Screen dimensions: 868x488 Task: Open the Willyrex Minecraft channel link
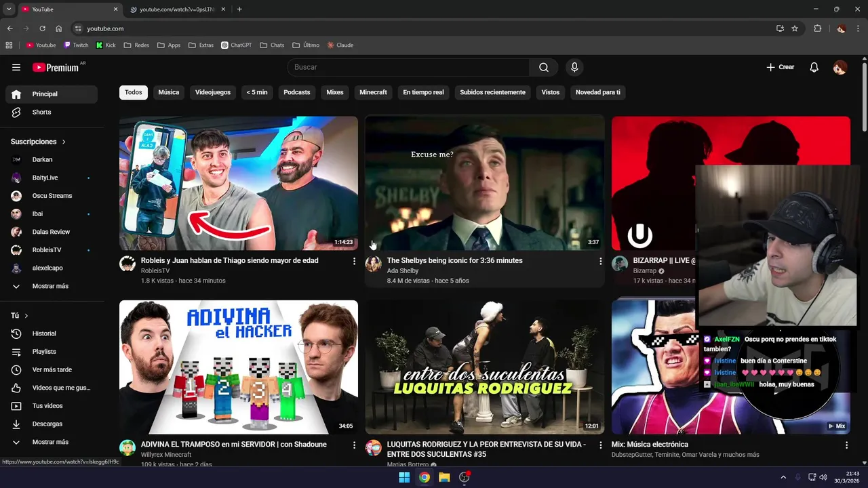click(166, 455)
